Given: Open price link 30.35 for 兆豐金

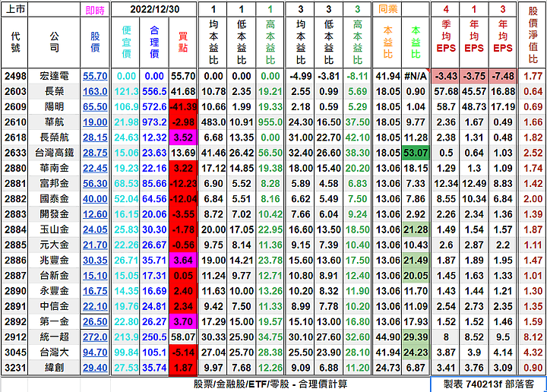Looking at the screenshot, I should pyautogui.click(x=95, y=260).
